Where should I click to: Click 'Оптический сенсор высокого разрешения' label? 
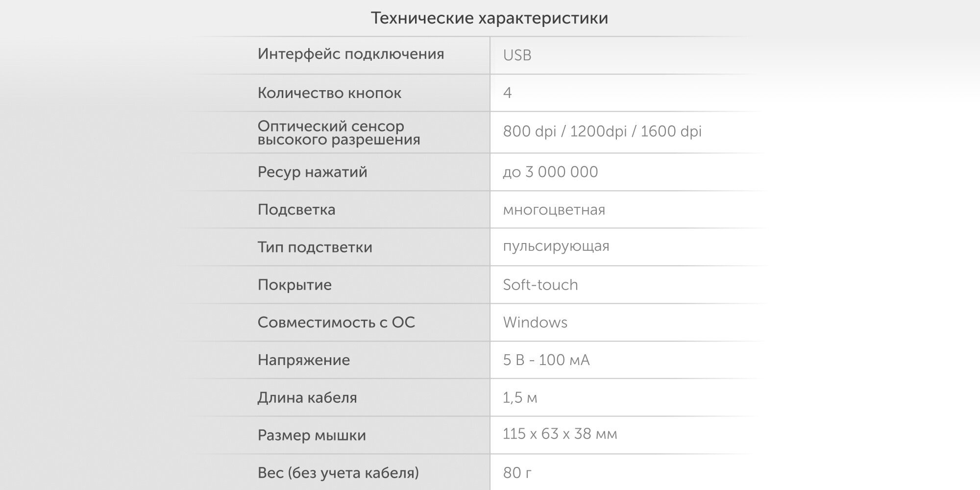pyautogui.click(x=339, y=133)
